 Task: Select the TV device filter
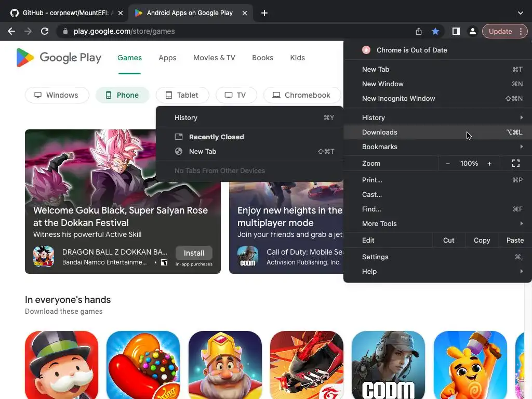236,95
